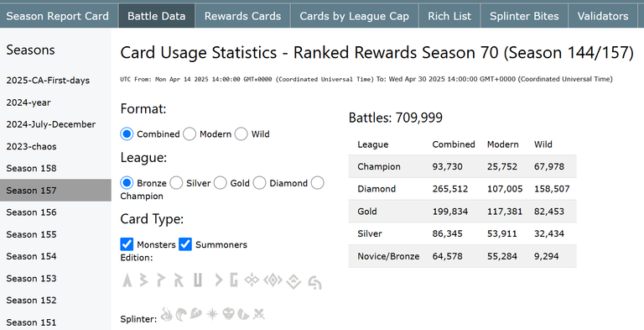
Task: Select the Reward edition 'R' icon
Action: (x=179, y=280)
